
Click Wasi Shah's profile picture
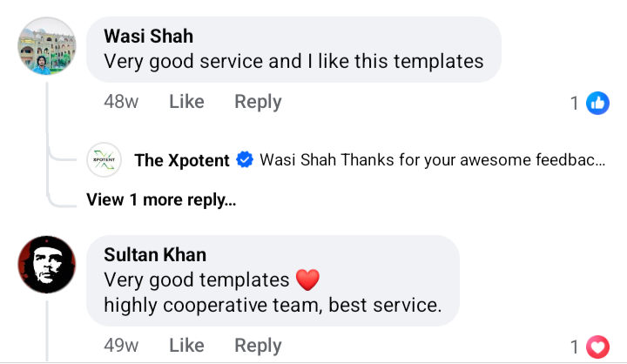[x=46, y=46]
